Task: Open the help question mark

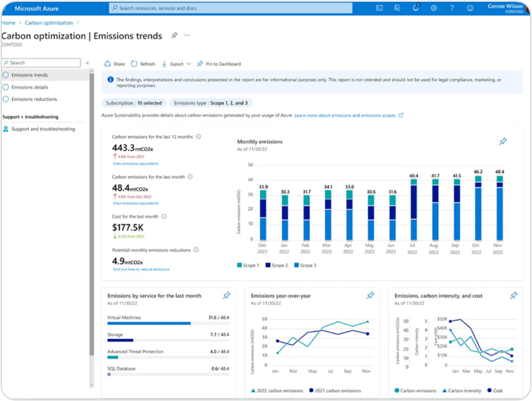Action: 452,8
